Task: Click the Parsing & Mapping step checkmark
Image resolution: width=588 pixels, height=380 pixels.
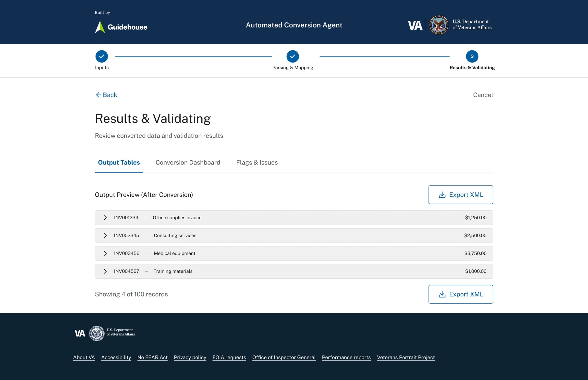Action: 293,56
